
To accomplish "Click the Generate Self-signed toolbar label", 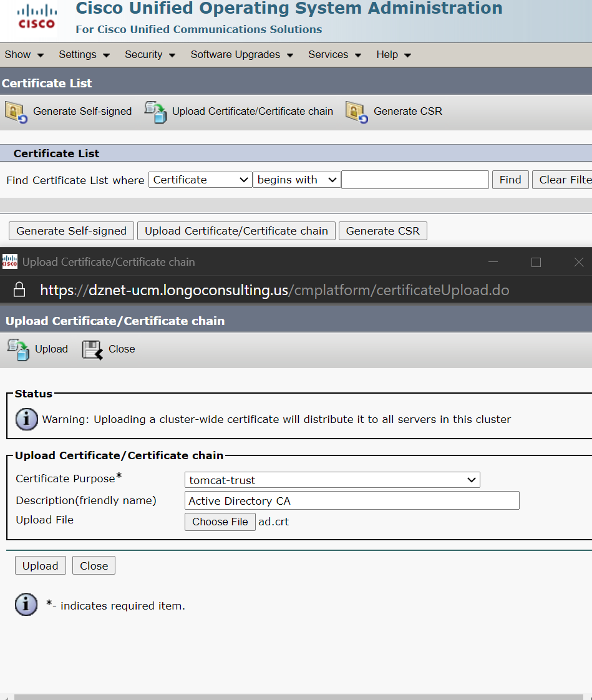I will tap(82, 112).
